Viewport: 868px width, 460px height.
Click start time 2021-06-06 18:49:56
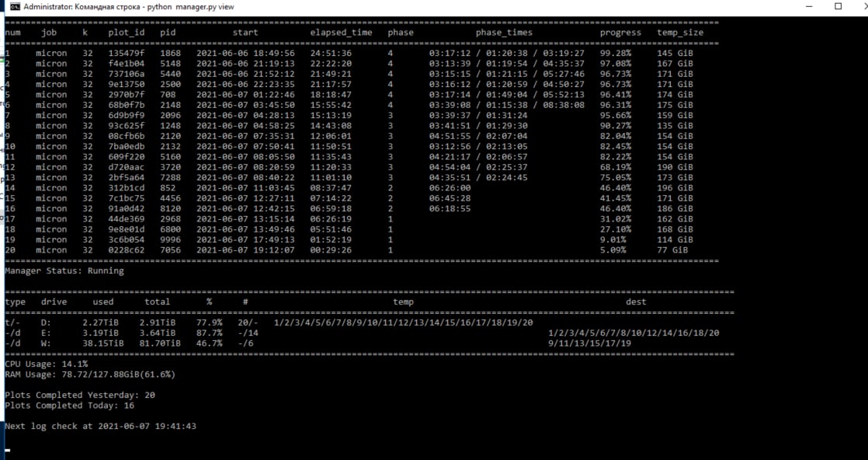pyautogui.click(x=245, y=53)
